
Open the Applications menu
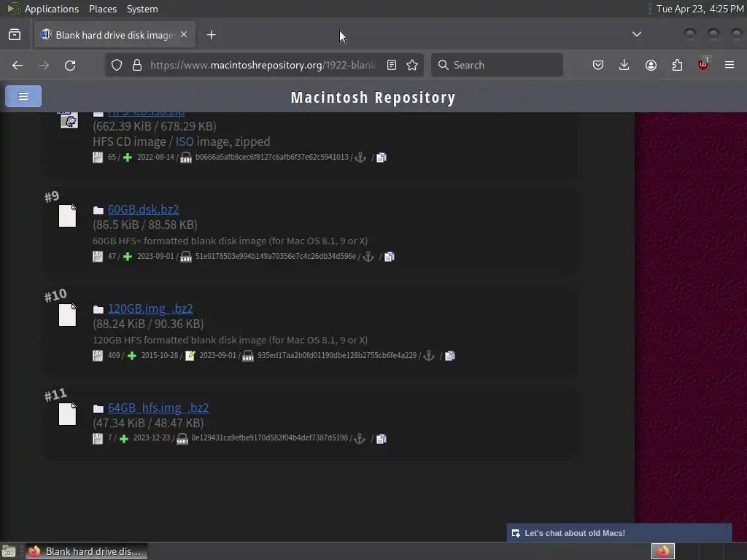52,9
